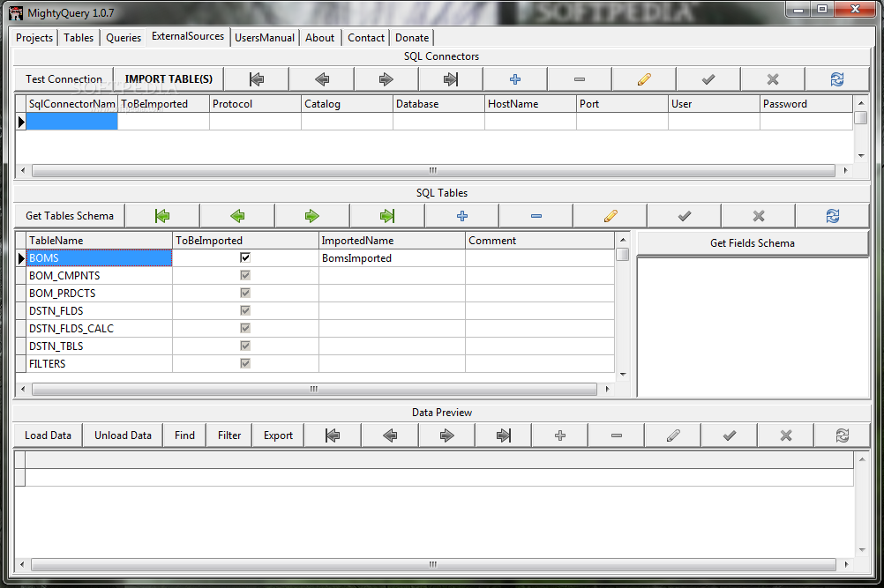Refresh SQL Connectors data
The height and width of the screenshot is (588, 884).
[837, 79]
